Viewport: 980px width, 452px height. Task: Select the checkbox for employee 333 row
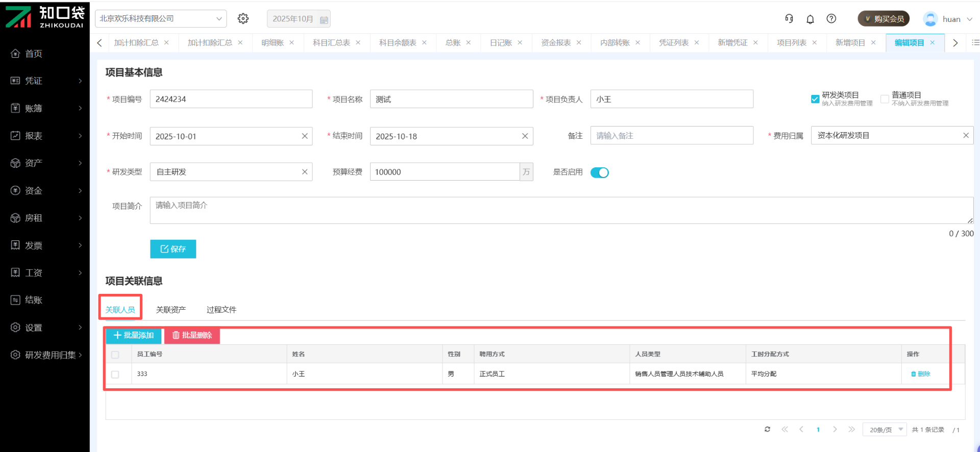click(x=115, y=374)
